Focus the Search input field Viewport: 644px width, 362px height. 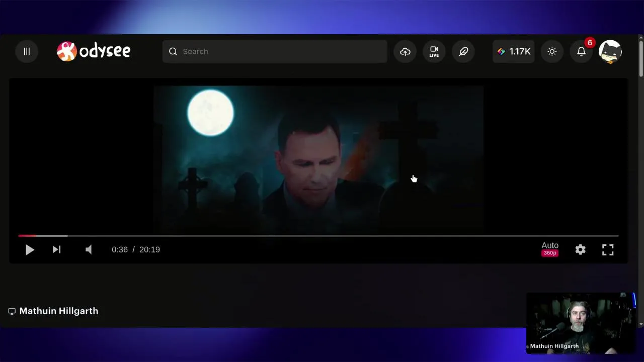pos(275,51)
